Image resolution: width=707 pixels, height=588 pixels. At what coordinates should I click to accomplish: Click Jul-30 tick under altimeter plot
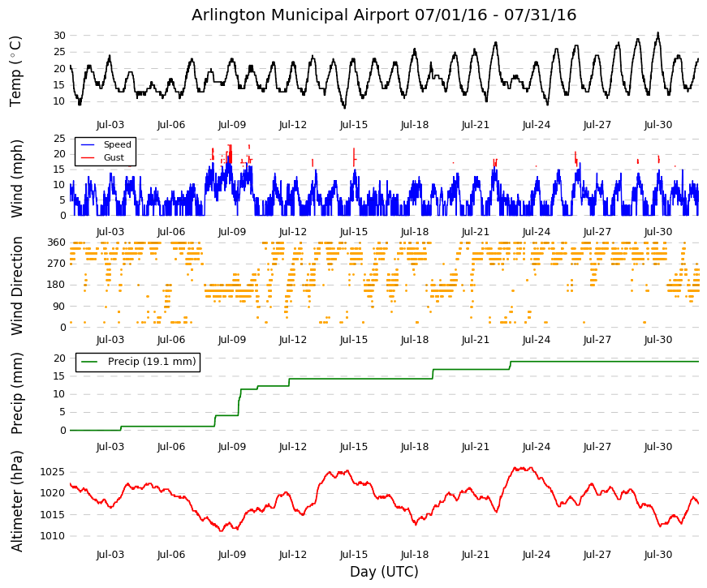[657, 555]
